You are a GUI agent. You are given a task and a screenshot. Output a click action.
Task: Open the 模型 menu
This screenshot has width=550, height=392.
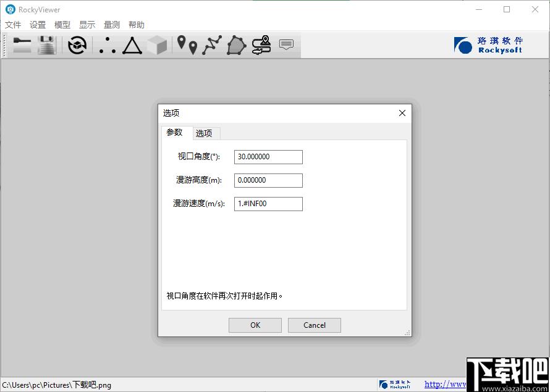point(62,25)
